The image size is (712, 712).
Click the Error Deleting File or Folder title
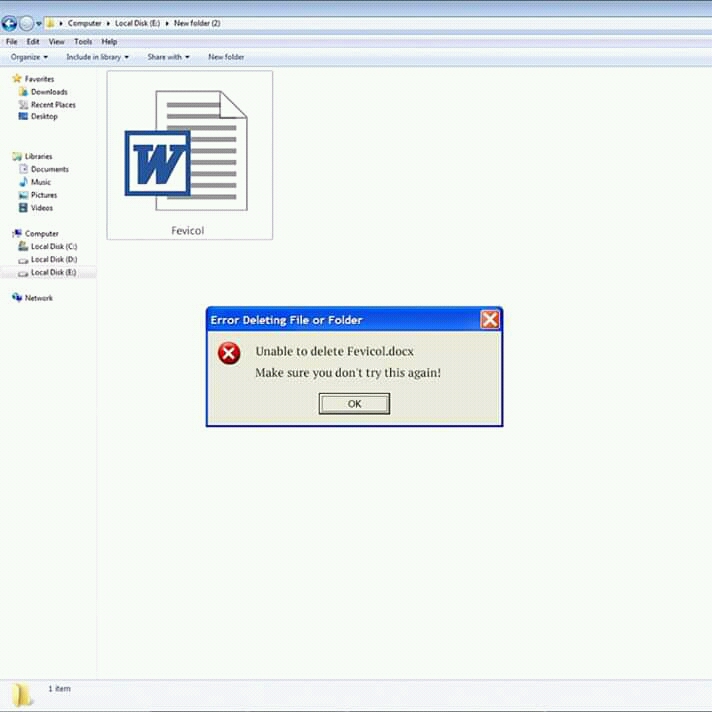(286, 320)
